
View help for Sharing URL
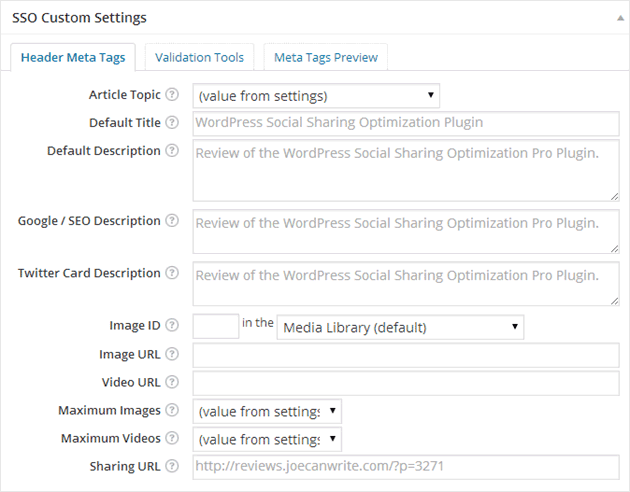pyautogui.click(x=172, y=466)
